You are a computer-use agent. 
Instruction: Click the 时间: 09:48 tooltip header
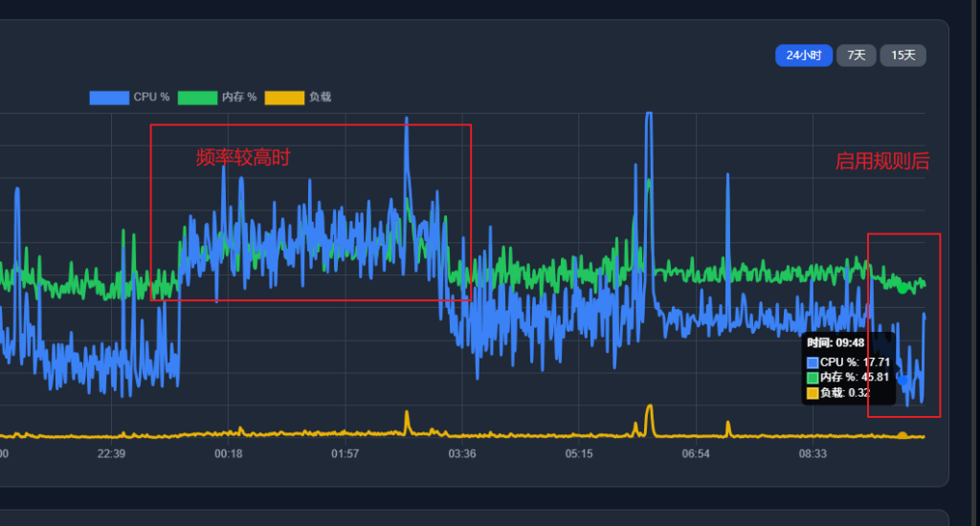[835, 343]
